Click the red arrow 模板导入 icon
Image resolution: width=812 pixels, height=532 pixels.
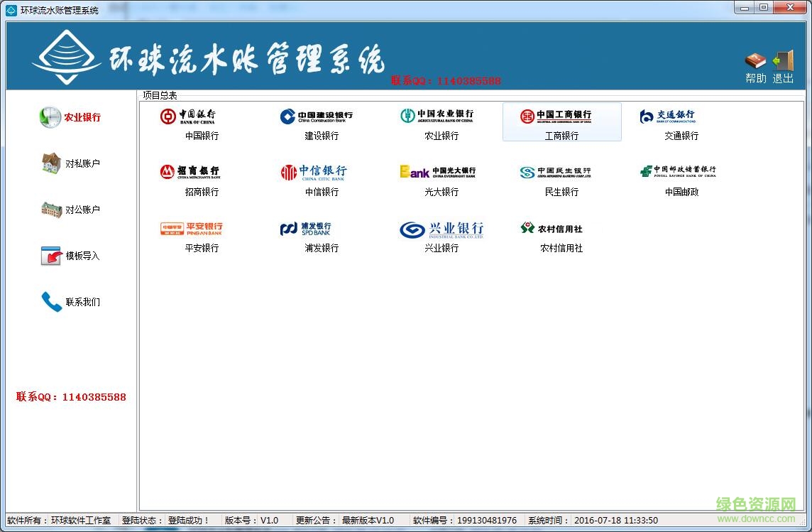point(51,256)
